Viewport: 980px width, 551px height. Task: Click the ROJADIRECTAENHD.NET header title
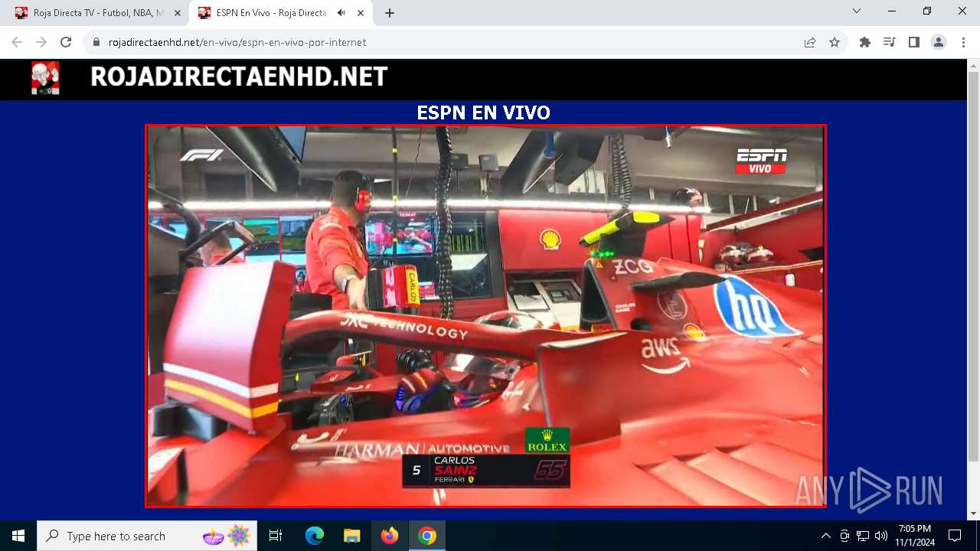(239, 77)
